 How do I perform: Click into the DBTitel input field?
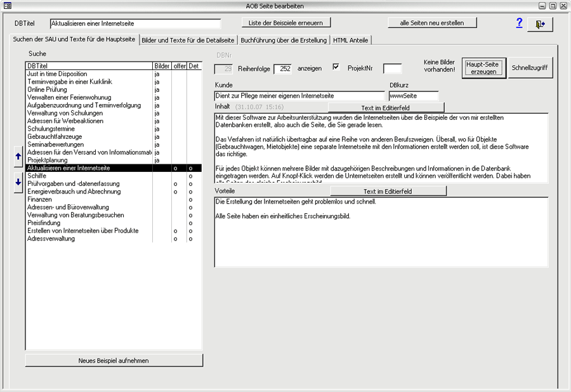[135, 23]
